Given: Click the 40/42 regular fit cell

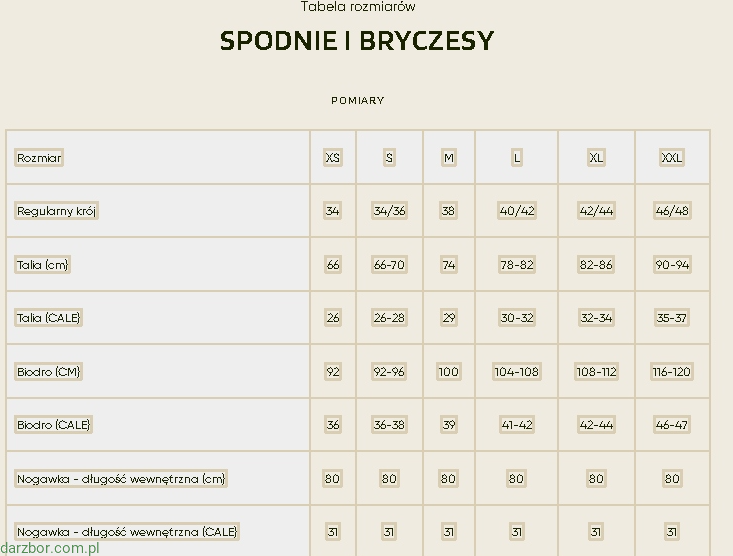Looking at the screenshot, I should pyautogui.click(x=517, y=211).
